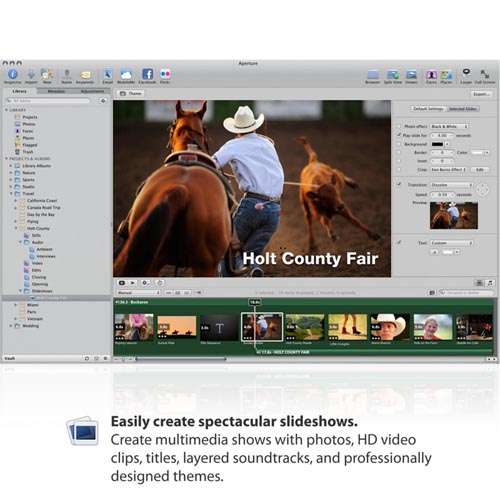The height and width of the screenshot is (500, 500).
Task: Click the black Background color swatch
Action: click(437, 144)
